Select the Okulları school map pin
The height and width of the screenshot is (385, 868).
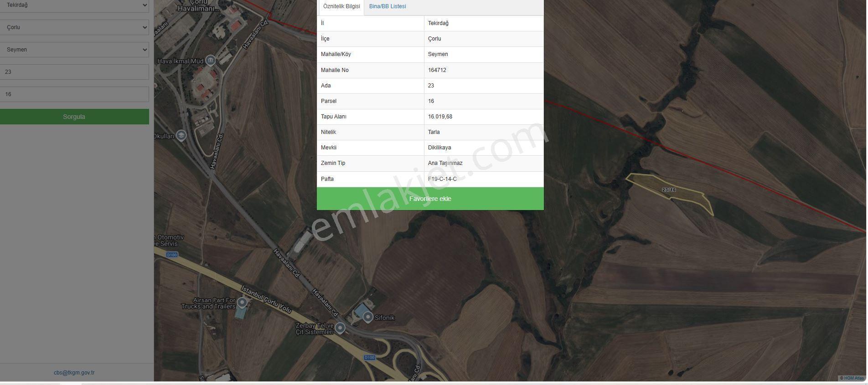[x=181, y=135]
